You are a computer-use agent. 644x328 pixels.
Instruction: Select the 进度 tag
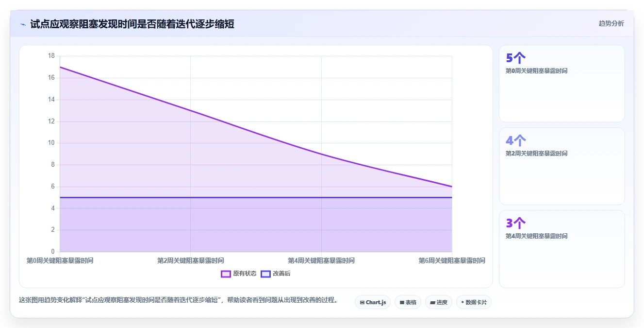(439, 302)
